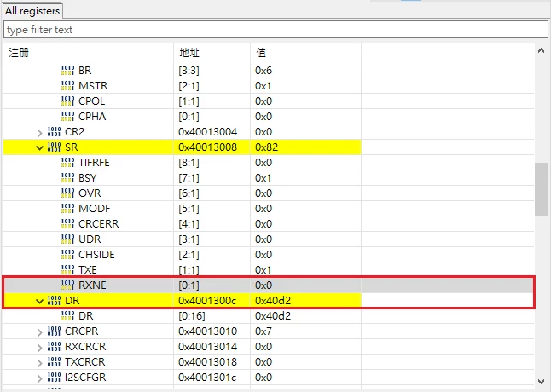The width and height of the screenshot is (551, 392).
Task: Select the TIFRFE bit range [8:1]
Action: [188, 162]
